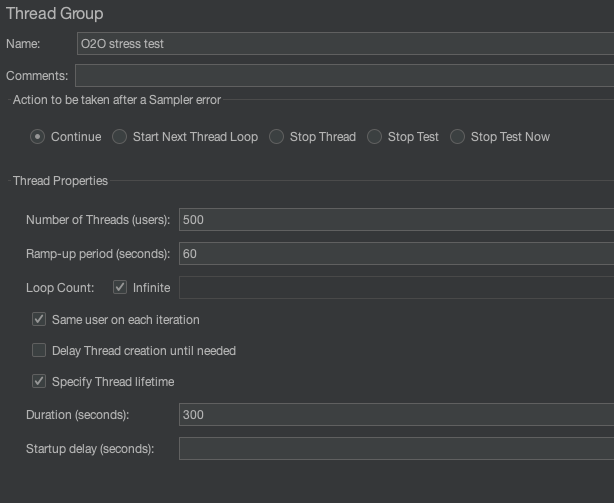Click the Name field containing O2O stress test
614x503 pixels.
[x=345, y=43]
